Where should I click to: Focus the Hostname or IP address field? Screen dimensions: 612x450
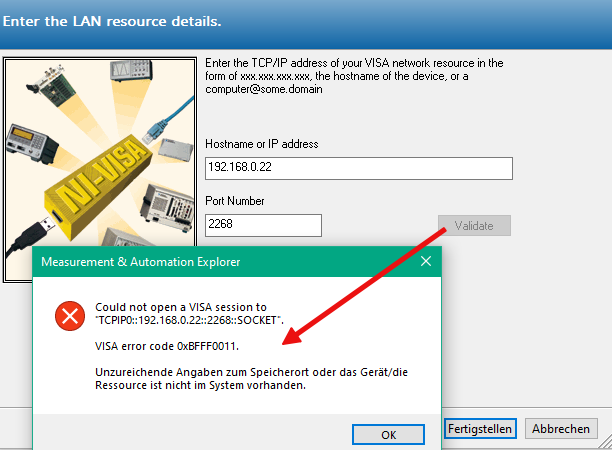click(359, 168)
